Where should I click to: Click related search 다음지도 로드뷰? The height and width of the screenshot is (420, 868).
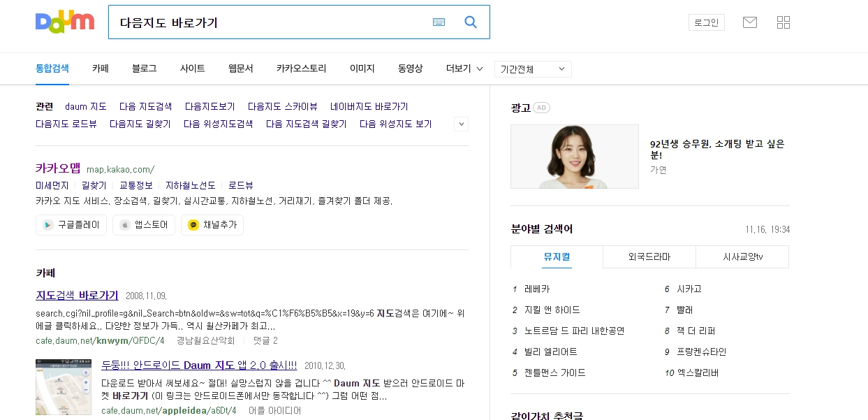(x=66, y=124)
